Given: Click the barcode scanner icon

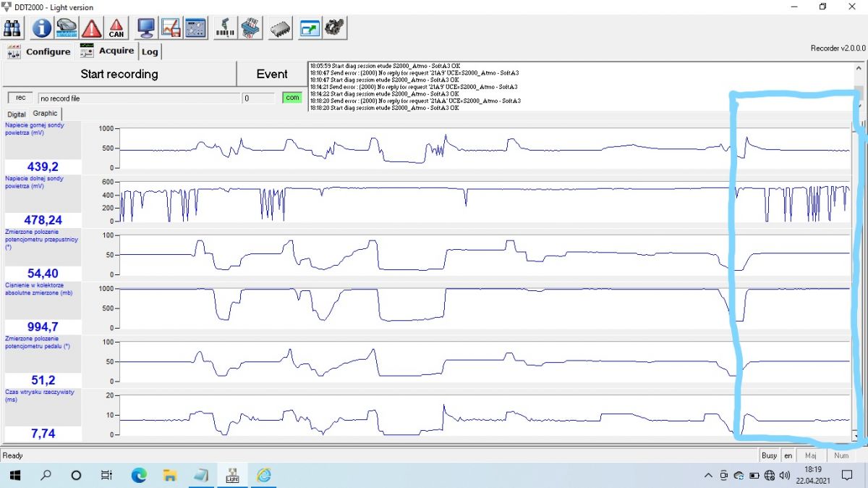Looking at the screenshot, I should tap(225, 28).
